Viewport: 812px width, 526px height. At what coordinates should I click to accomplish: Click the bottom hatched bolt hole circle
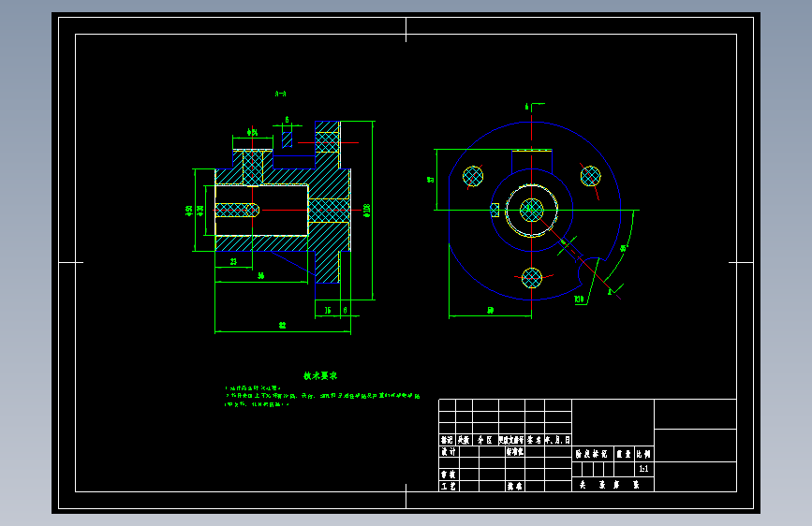pyautogui.click(x=532, y=278)
